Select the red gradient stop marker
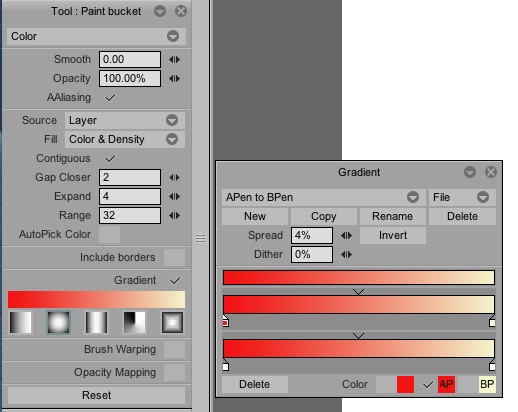 225,322
